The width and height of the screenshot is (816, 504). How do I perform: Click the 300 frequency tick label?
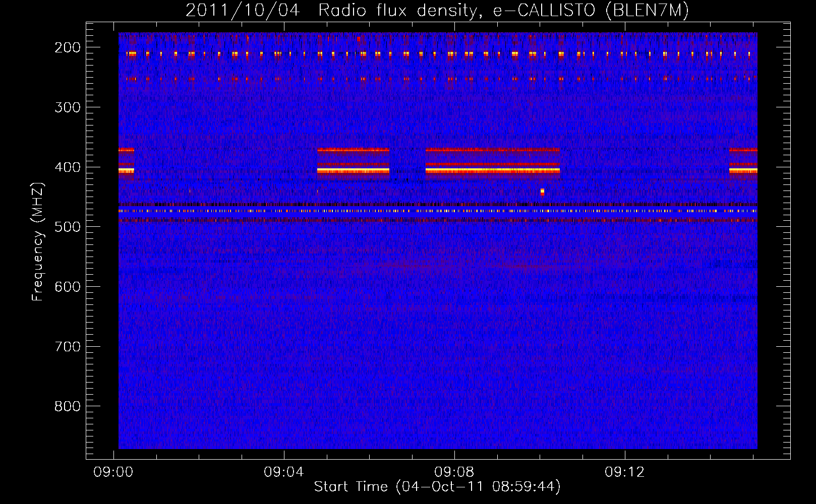[68, 107]
